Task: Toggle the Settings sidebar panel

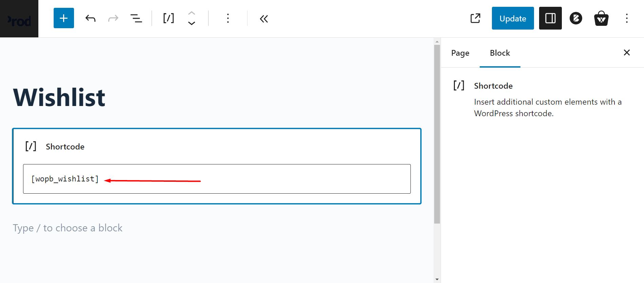Action: [x=550, y=18]
